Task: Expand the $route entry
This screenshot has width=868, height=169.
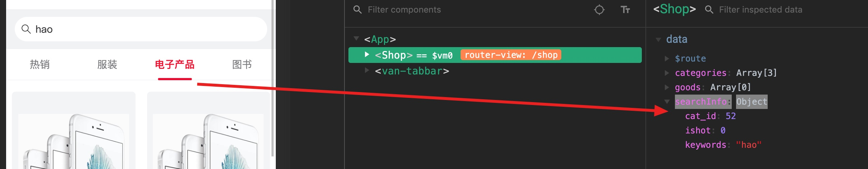Action: pyautogui.click(x=667, y=58)
